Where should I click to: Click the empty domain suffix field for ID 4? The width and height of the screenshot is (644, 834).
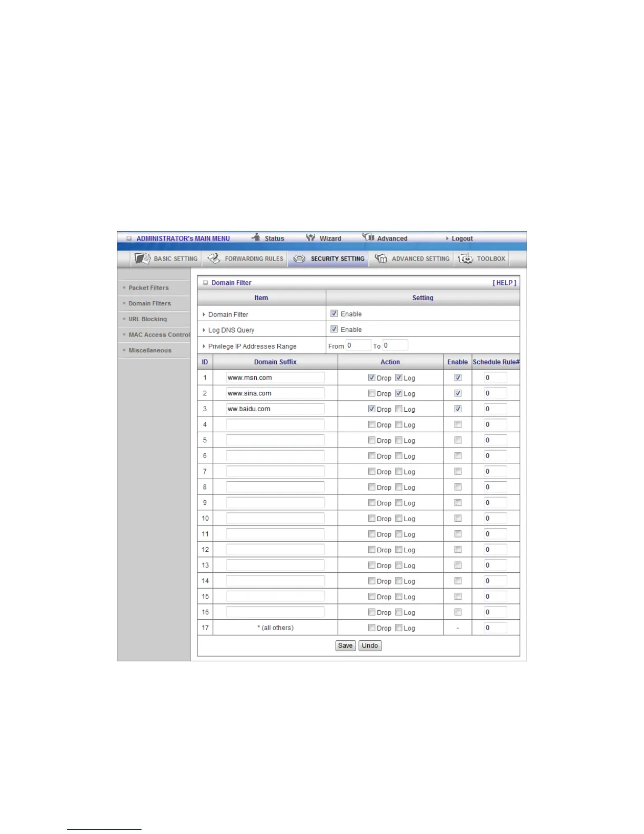[275, 424]
